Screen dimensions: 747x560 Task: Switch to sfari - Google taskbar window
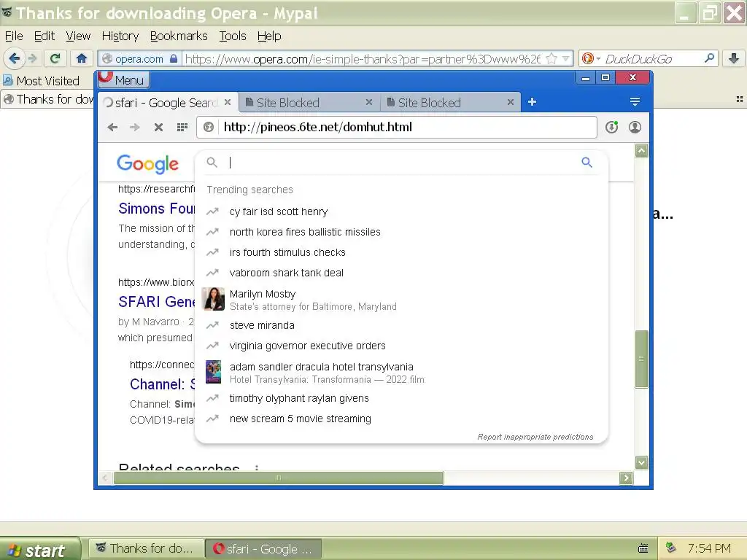263,548
